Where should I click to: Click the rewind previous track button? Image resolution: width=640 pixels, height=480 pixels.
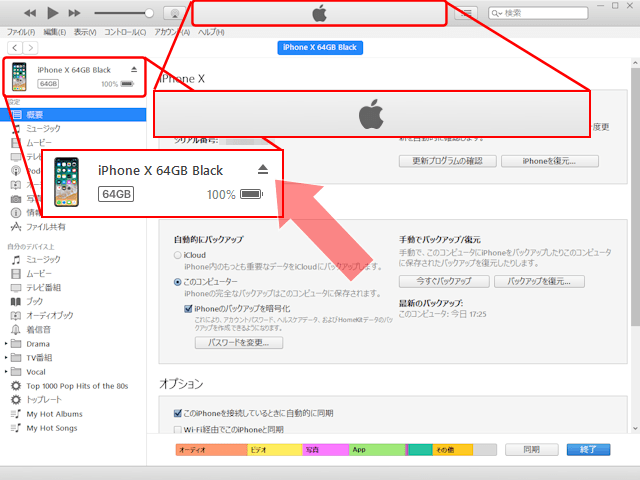point(30,13)
